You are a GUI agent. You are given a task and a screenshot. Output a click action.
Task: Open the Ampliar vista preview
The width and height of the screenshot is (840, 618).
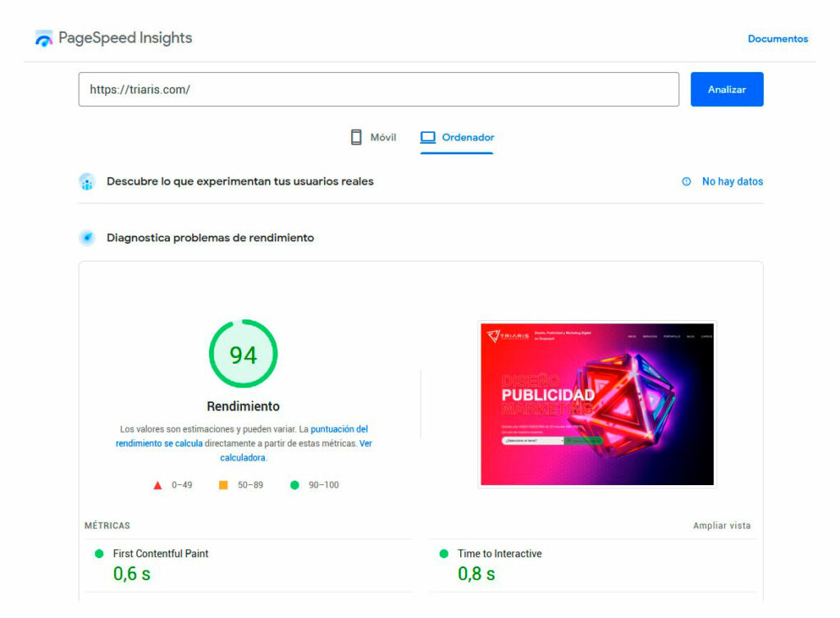pos(721,525)
